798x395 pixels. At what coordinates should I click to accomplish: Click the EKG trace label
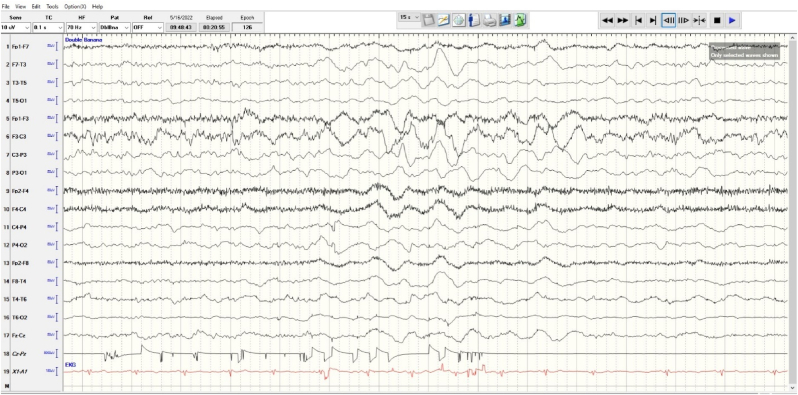(x=70, y=365)
